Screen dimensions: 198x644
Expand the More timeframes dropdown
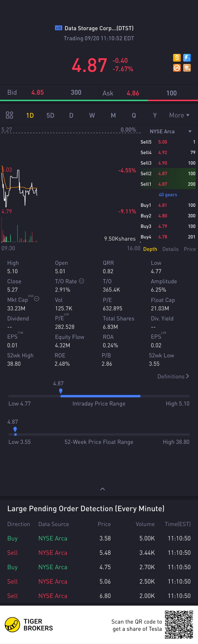tap(179, 115)
